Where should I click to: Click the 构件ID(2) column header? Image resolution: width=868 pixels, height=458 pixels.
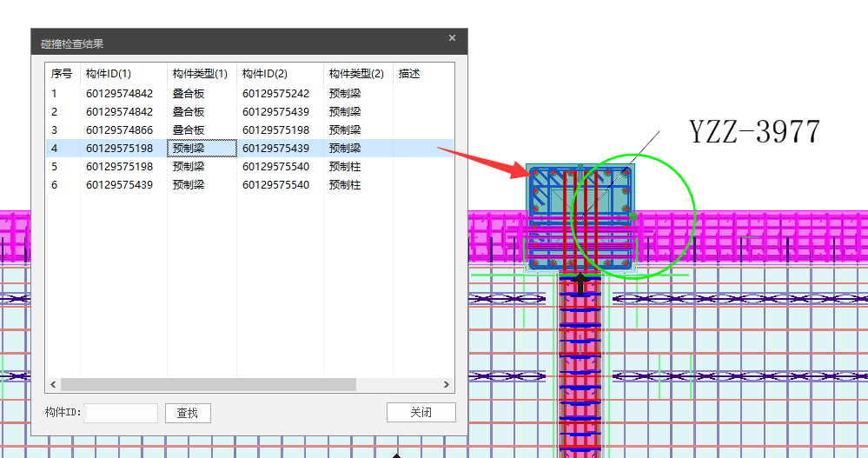[265, 74]
